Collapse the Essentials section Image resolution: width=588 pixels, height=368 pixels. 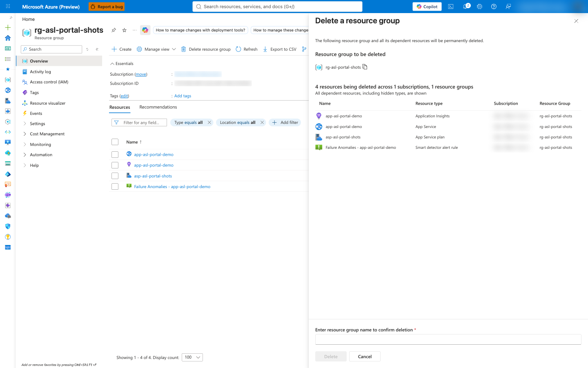point(122,64)
